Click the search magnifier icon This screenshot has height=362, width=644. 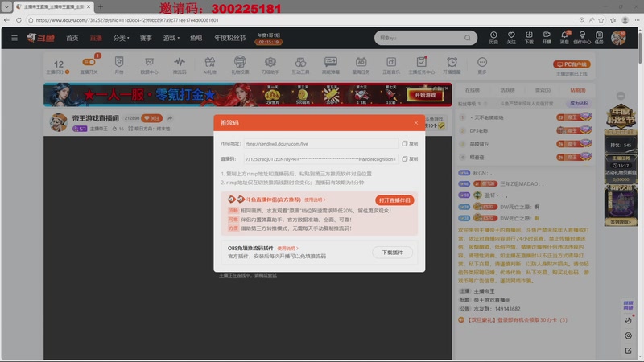468,38
